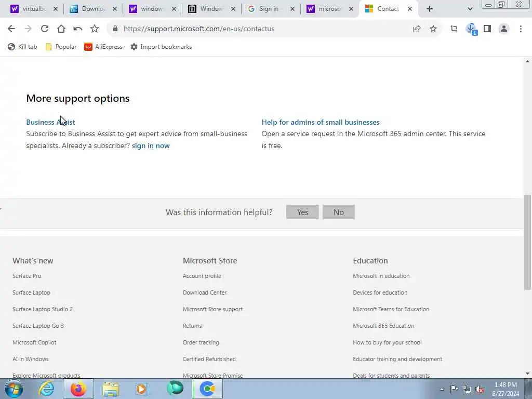532x399 pixels.
Task: Open the AI in Windows link
Action: [x=31, y=359]
